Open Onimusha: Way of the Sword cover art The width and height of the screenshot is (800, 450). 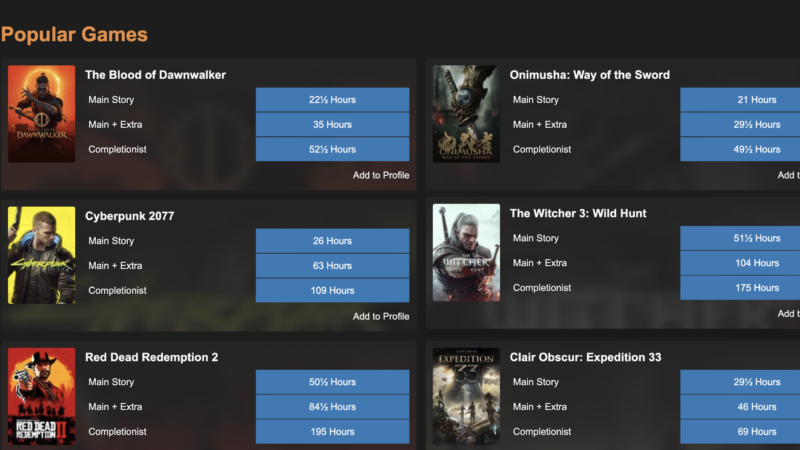click(466, 114)
